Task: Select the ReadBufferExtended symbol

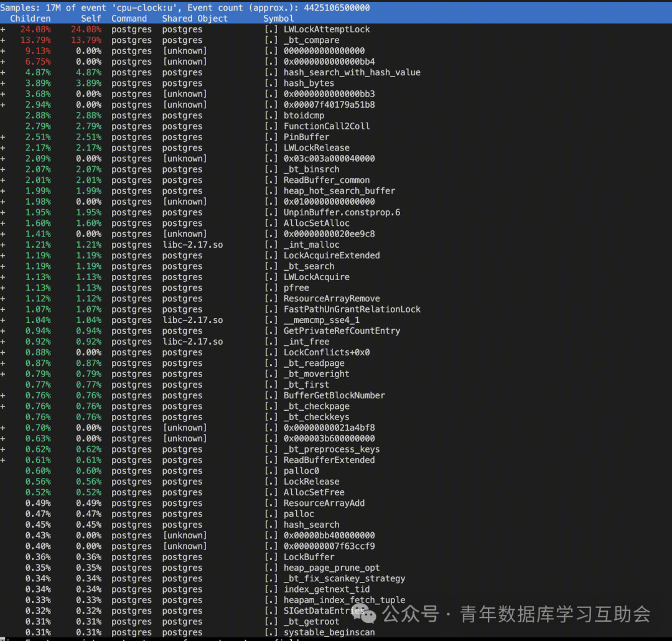Action: click(329, 460)
